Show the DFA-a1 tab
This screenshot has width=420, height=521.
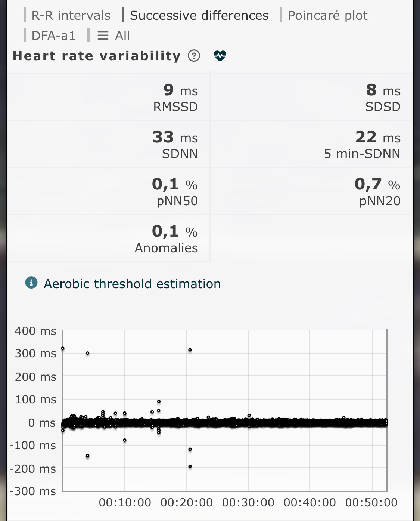point(53,36)
